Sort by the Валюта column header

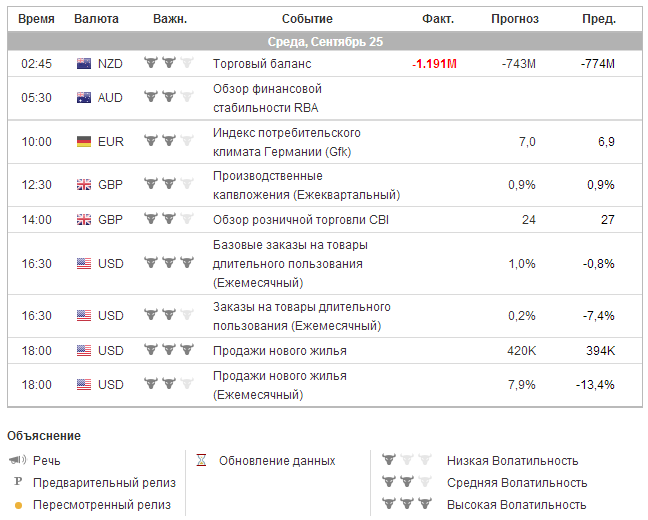[x=96, y=19]
